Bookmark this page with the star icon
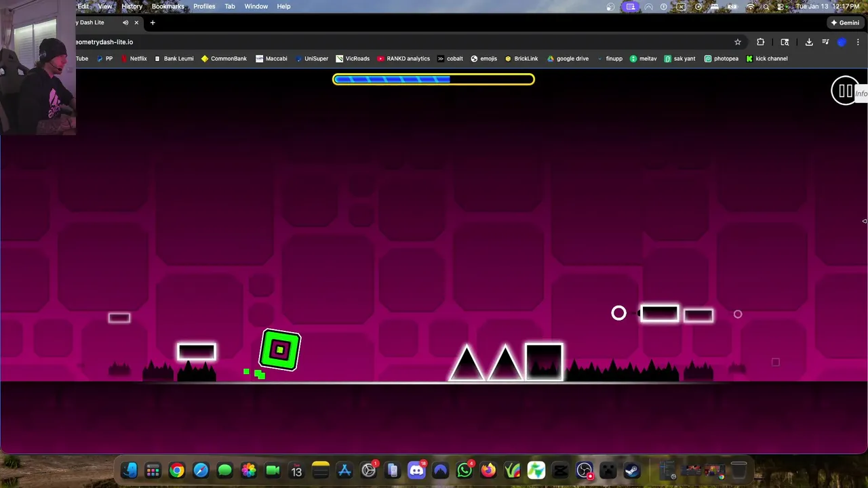868x488 pixels. point(738,42)
